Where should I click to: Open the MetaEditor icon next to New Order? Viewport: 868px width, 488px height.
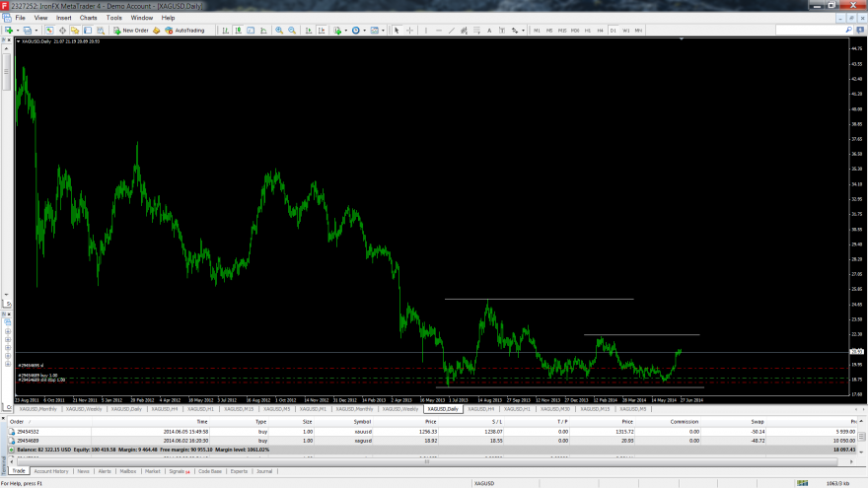coord(157,31)
